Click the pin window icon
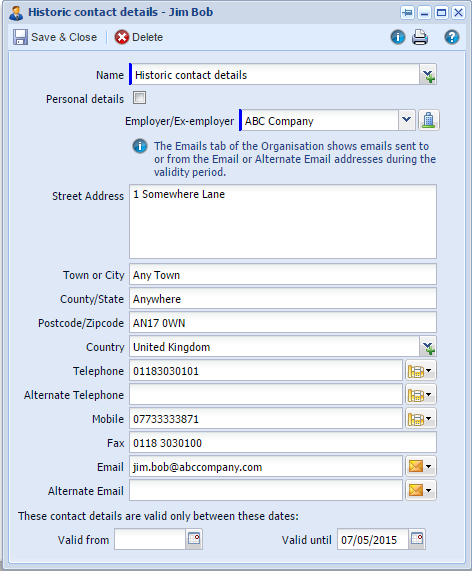The width and height of the screenshot is (472, 571). click(407, 13)
